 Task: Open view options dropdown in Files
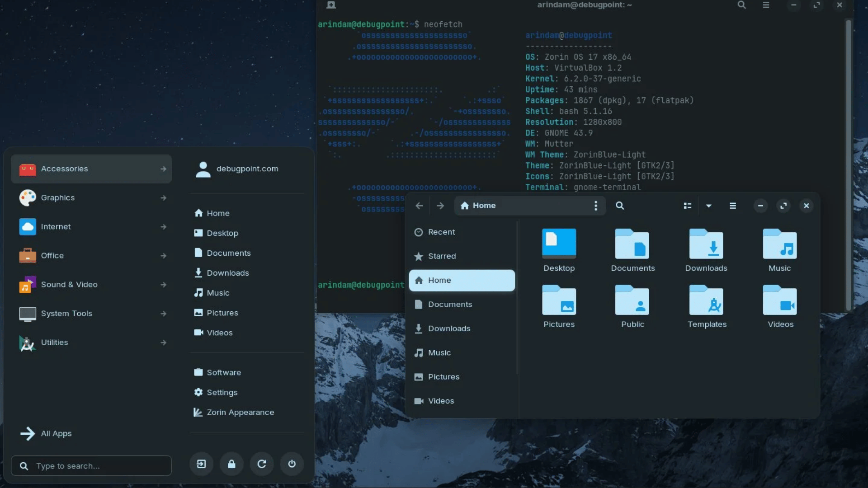(x=709, y=206)
